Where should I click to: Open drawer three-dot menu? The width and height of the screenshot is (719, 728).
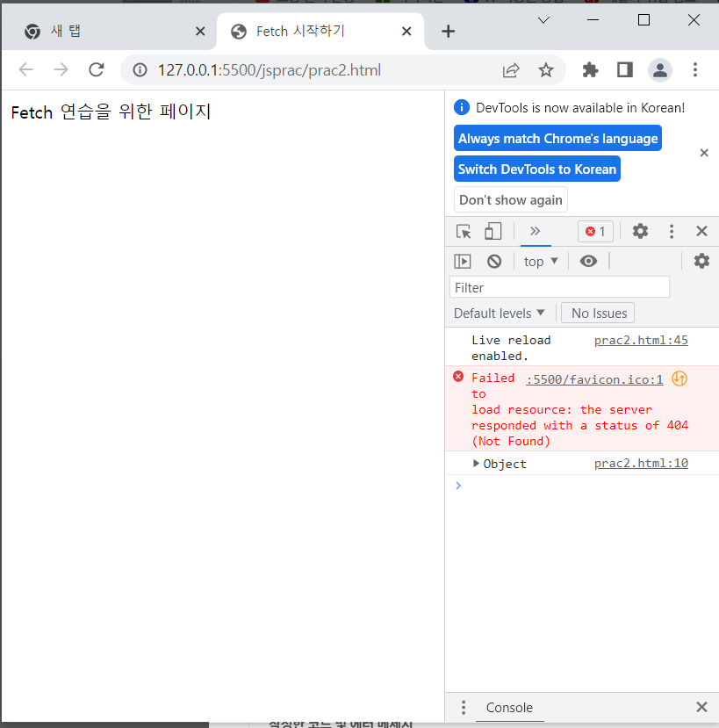click(x=463, y=707)
